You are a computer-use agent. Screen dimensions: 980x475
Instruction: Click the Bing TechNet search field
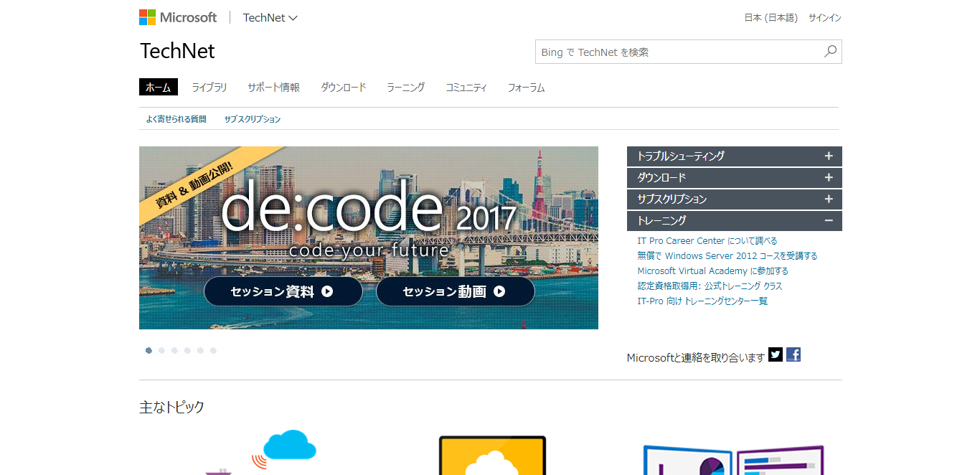(x=679, y=52)
